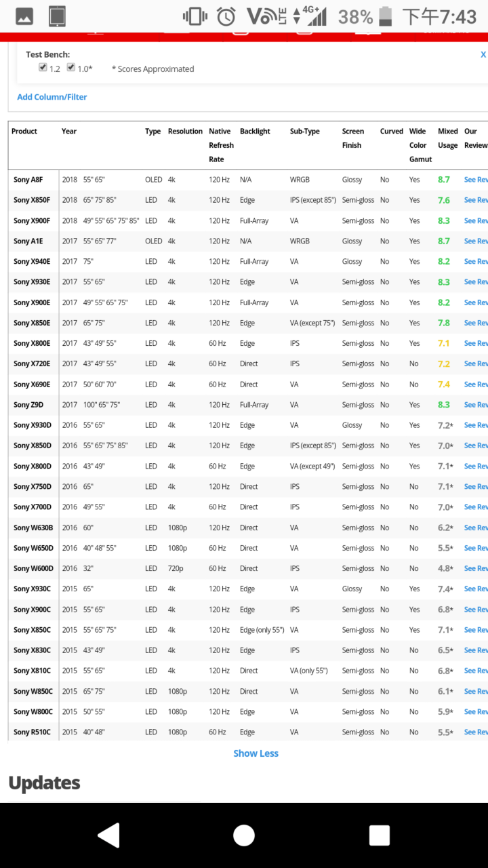This screenshot has height=868, width=488.
Task: Select the Sony X900E product name
Action: (32, 302)
